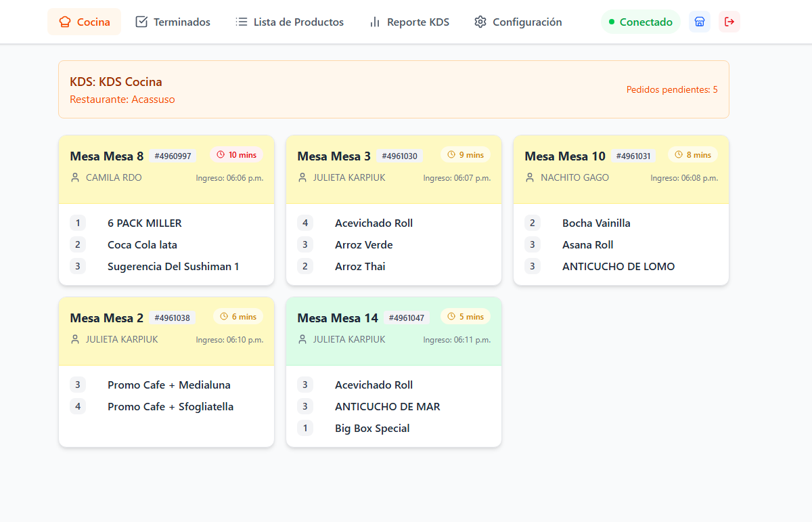
Task: Click the clock icon on Mesa 8 timer
Action: (x=220, y=155)
